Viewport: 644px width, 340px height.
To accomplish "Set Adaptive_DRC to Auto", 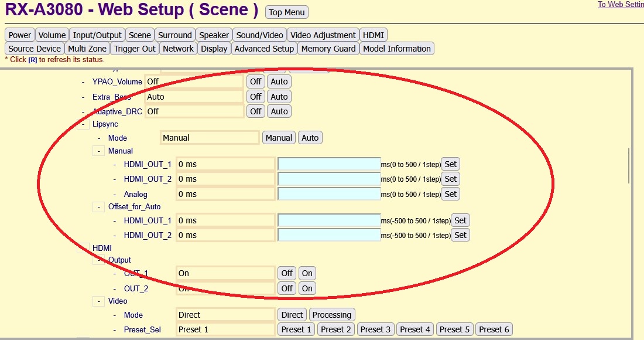I will (x=279, y=111).
